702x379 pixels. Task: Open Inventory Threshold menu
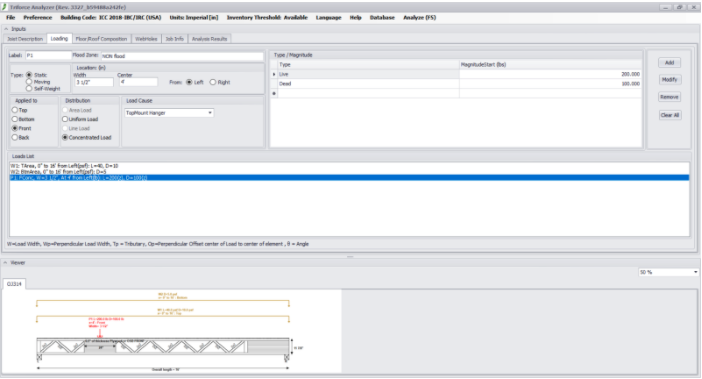(x=267, y=17)
